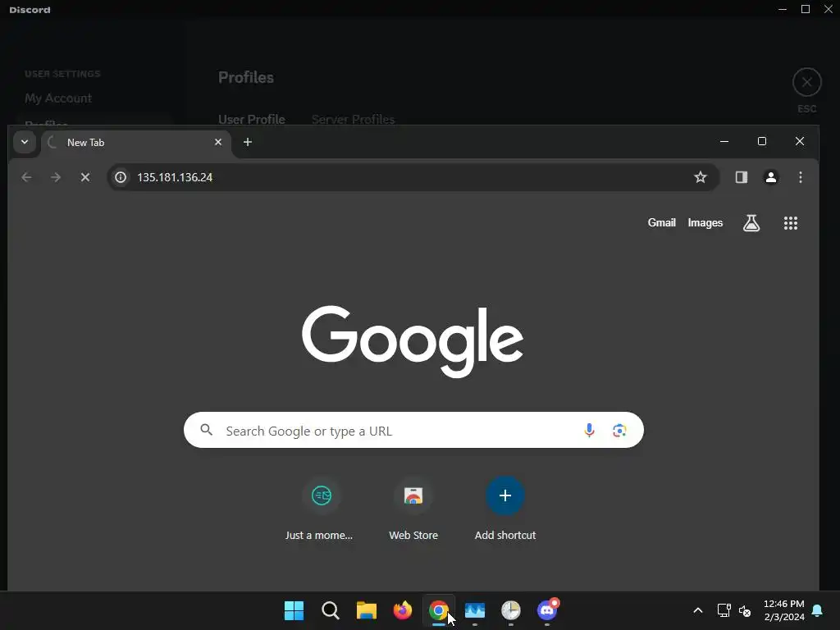The image size is (840, 630).
Task: Launch Firefox from taskbar
Action: tap(403, 610)
